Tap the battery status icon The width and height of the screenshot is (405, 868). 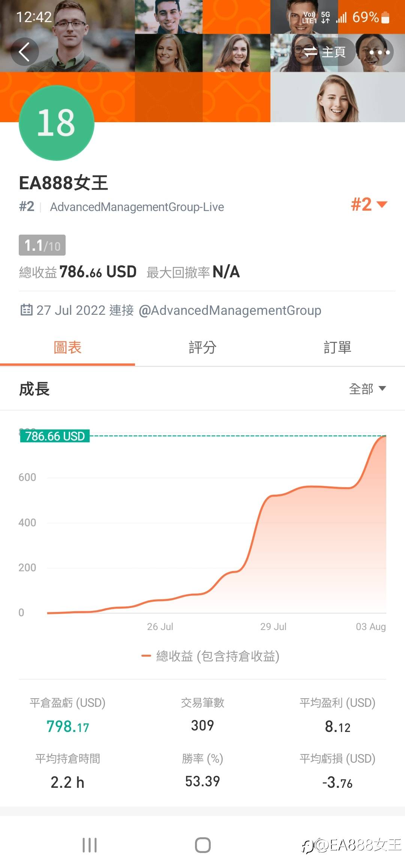385,17
